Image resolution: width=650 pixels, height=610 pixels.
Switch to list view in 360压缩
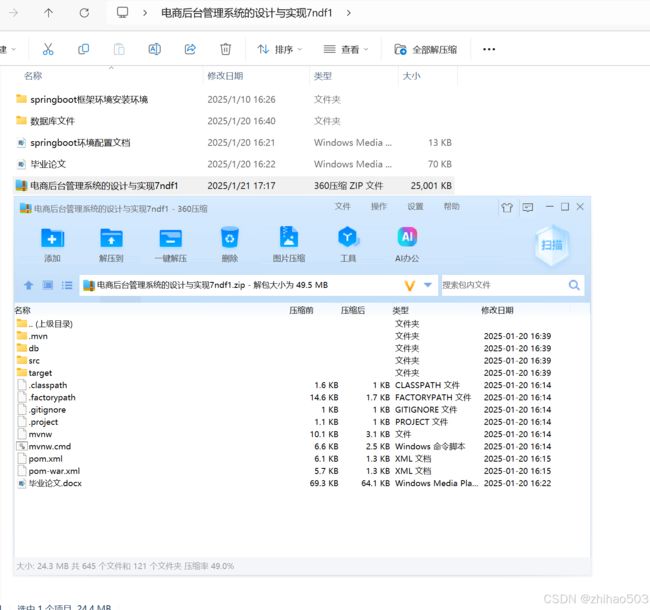click(67, 285)
